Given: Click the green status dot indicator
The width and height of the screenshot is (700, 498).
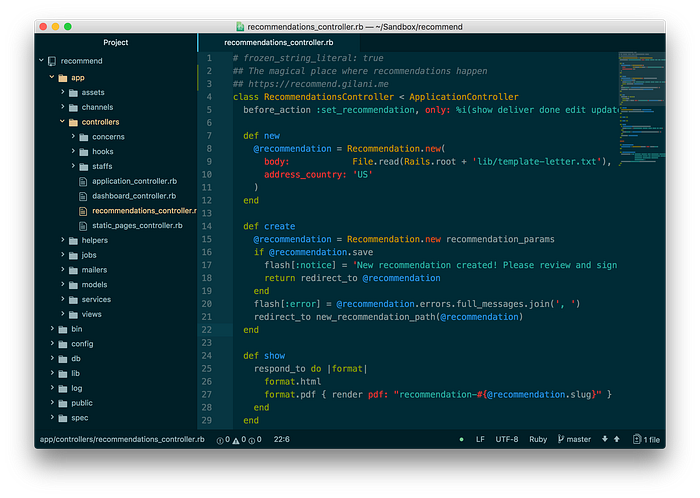Looking at the screenshot, I should pyautogui.click(x=461, y=440).
